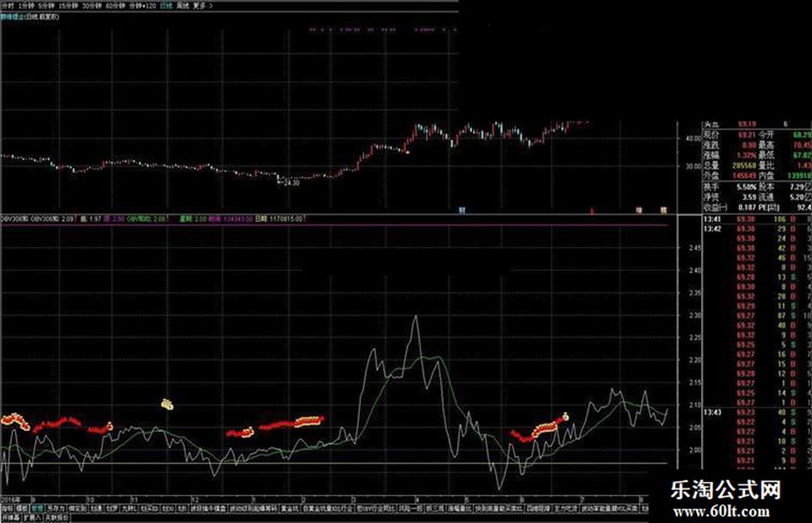Viewport: 812px width, 523px height.
Task: Select the 5分钟 period tab
Action: coord(46,6)
